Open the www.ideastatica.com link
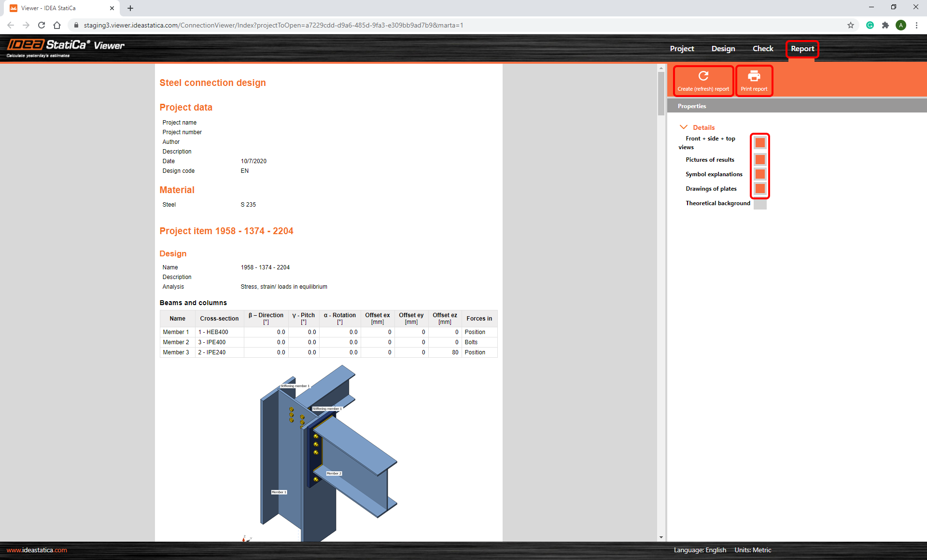927x560 pixels. point(37,550)
